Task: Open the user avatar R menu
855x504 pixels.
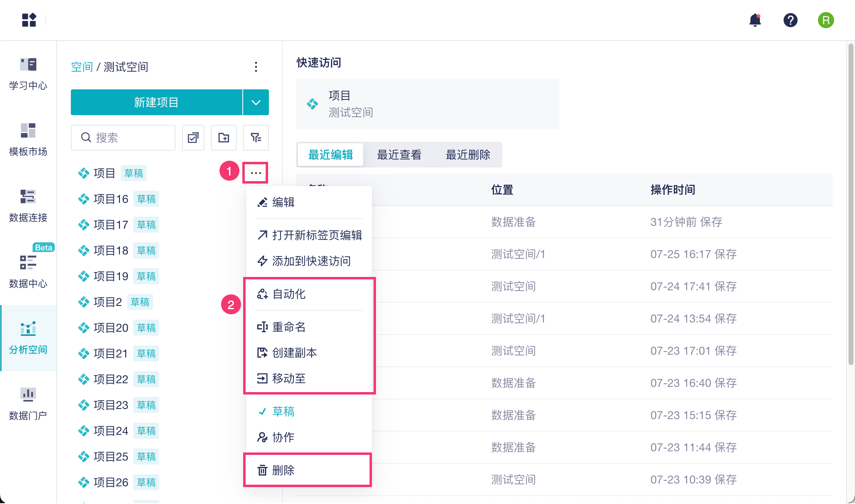Action: (x=826, y=20)
